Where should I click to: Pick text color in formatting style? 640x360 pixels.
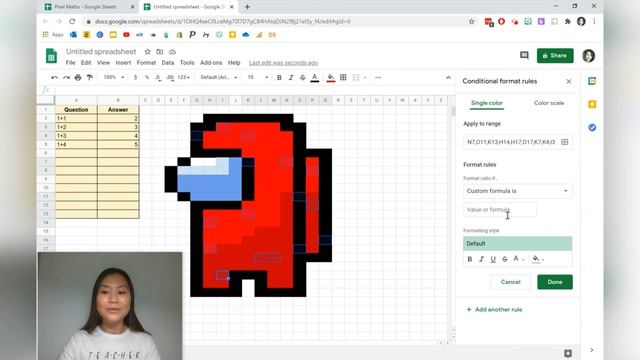click(x=518, y=259)
